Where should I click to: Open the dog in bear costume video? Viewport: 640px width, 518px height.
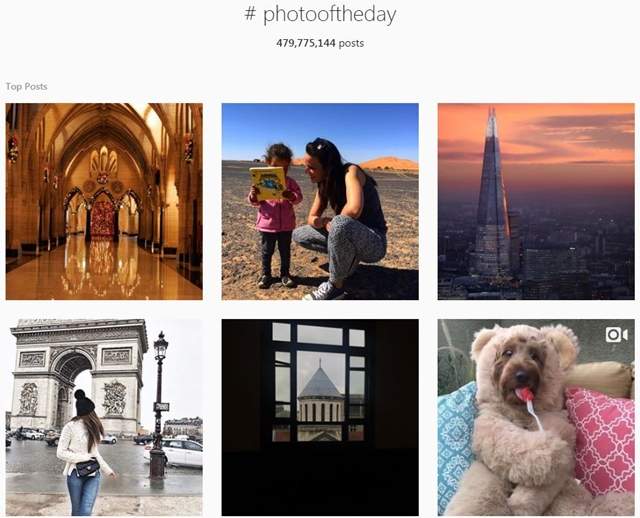pyautogui.click(x=536, y=417)
